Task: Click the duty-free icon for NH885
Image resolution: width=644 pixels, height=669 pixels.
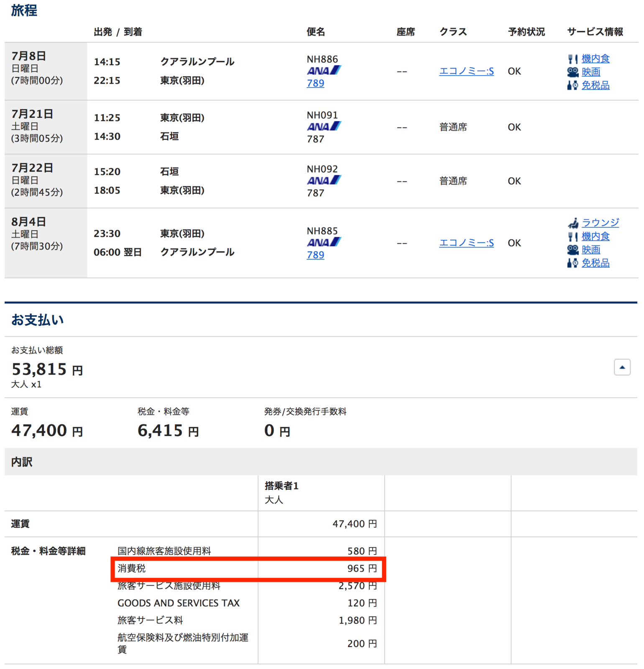Action: [573, 263]
